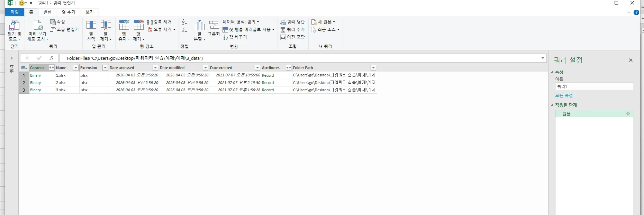
Task: Click the Split Column (열 분할) icon
Action: click(199, 25)
